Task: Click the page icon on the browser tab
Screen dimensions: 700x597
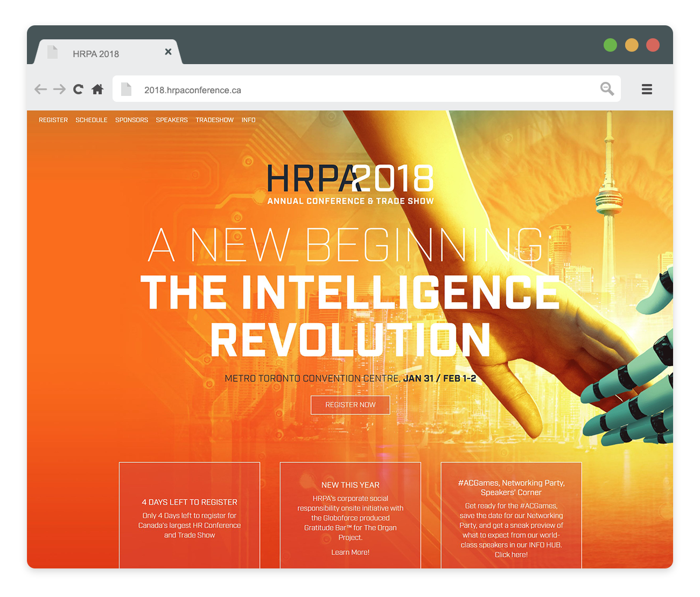Action: (x=52, y=52)
